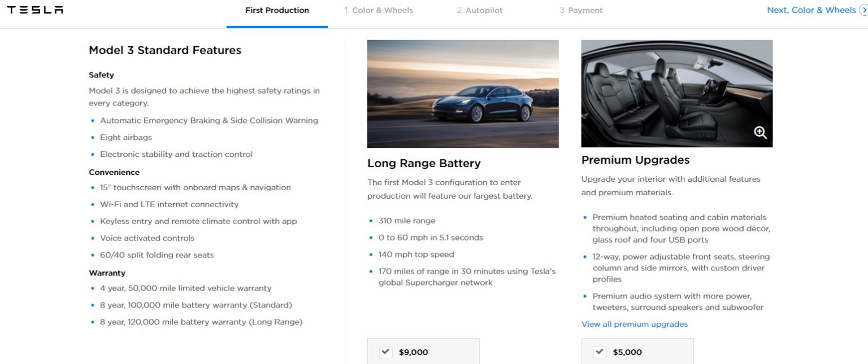868x364 pixels.
Task: Click the black interior seats photo
Action: (676, 94)
